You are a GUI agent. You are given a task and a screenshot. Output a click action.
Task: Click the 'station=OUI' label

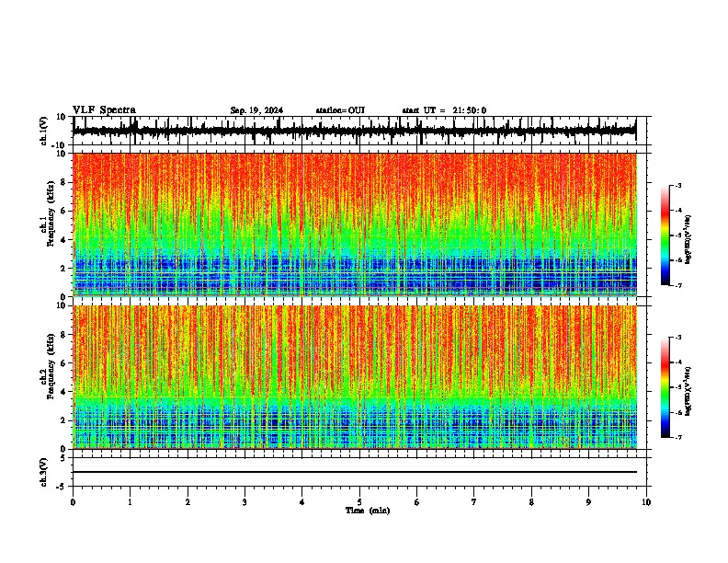[x=340, y=110]
